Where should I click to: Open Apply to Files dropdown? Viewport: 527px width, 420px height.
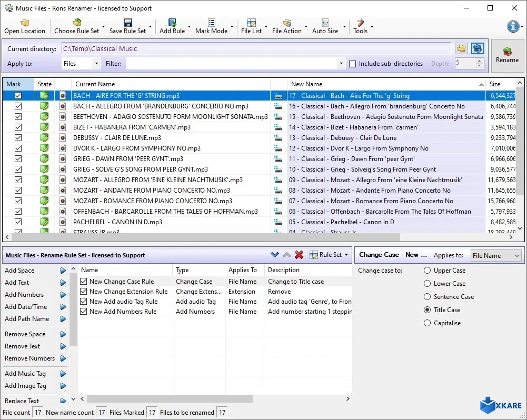[x=96, y=64]
